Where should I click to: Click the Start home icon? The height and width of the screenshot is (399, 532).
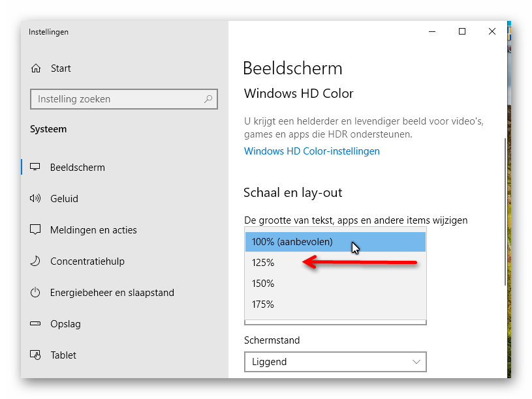click(x=36, y=68)
